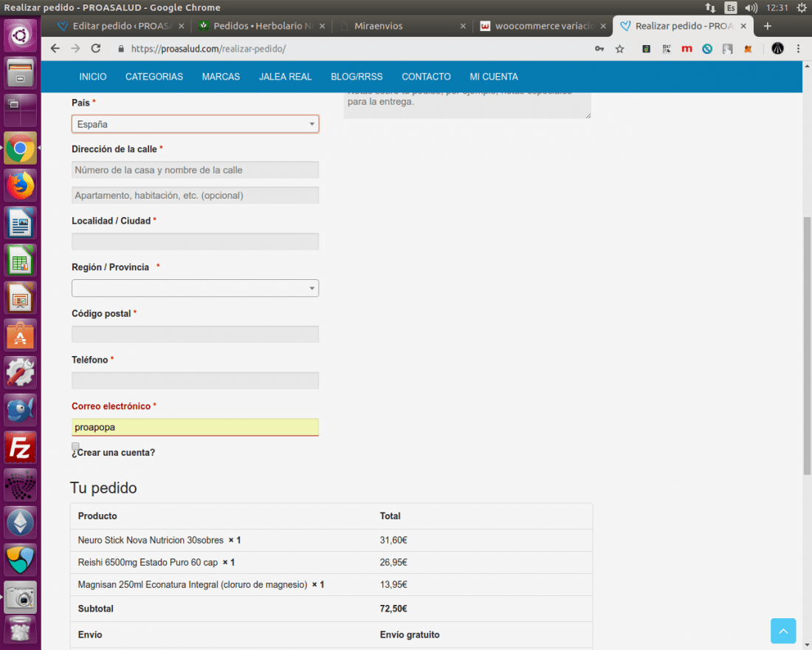This screenshot has height=650, width=812.
Task: Click the Reishi 6500mg Estado Puro row
Action: [x=331, y=562]
